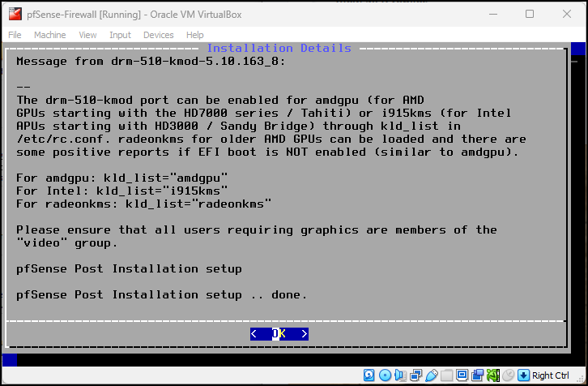Open the View menu
Screen dimensions: 588x386
tap(87, 35)
